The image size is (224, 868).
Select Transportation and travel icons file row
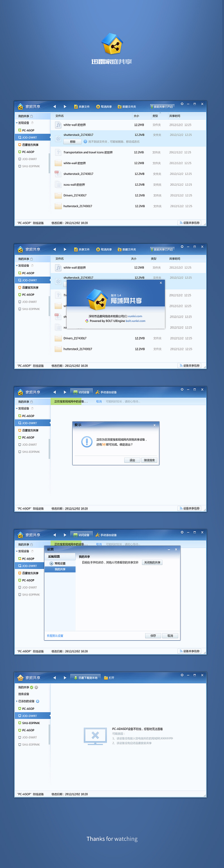click(x=88, y=152)
